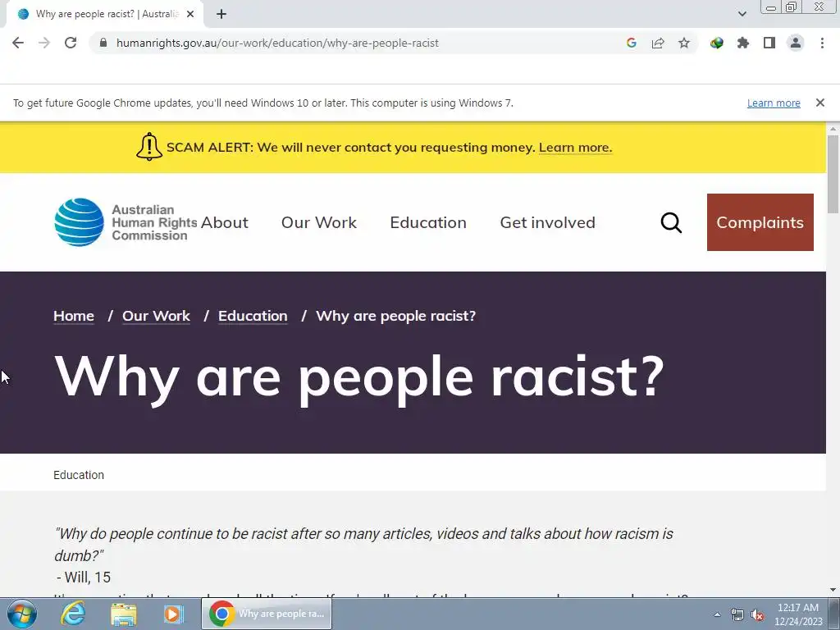Click the scam alert bell icon
The width and height of the screenshot is (840, 630).
point(149,147)
